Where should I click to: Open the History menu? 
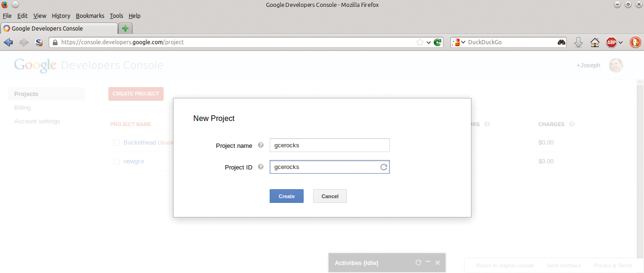click(x=61, y=16)
